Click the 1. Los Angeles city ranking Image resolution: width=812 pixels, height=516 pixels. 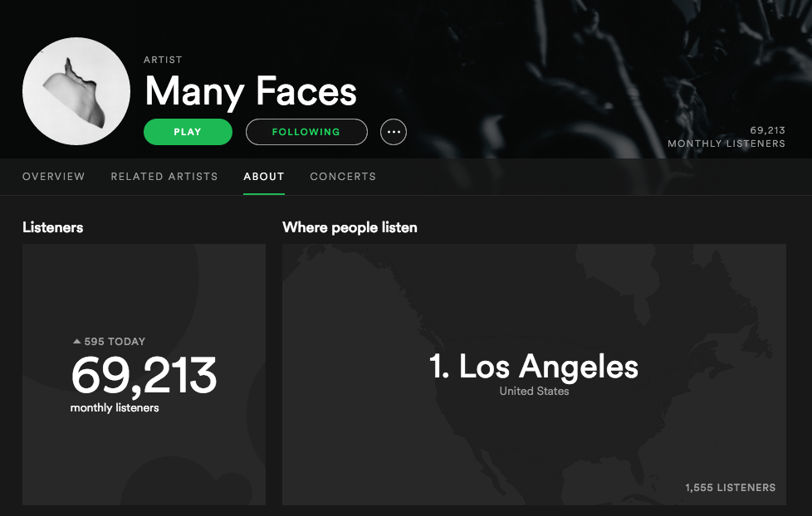pyautogui.click(x=534, y=367)
